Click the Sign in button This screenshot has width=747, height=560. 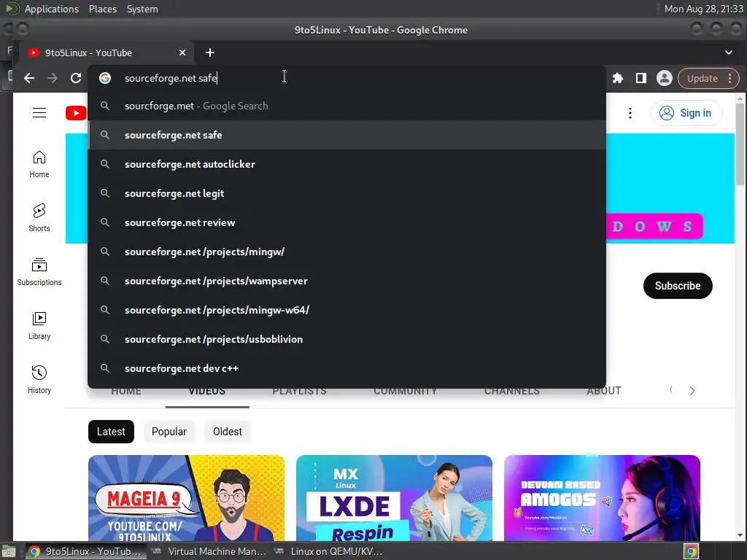point(686,113)
